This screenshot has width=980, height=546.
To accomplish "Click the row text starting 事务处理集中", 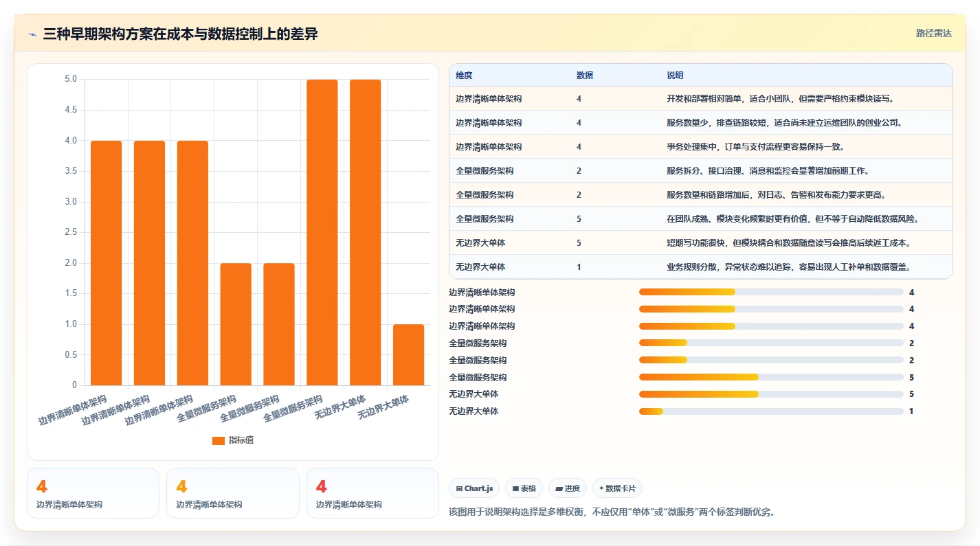I will point(756,147).
